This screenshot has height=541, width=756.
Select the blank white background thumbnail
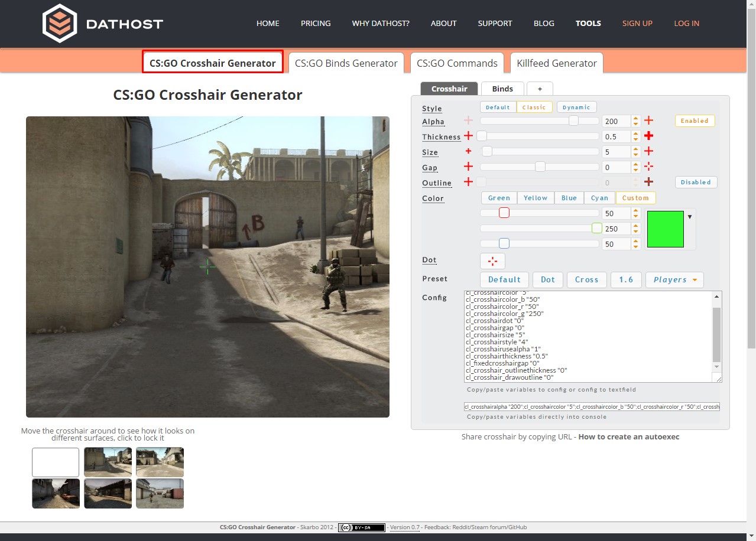click(x=56, y=462)
